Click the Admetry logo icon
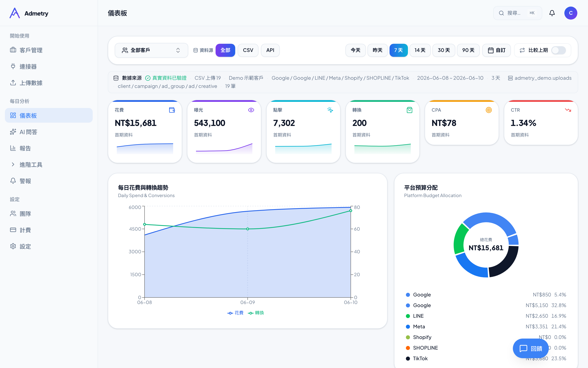The width and height of the screenshot is (588, 368). [14, 13]
